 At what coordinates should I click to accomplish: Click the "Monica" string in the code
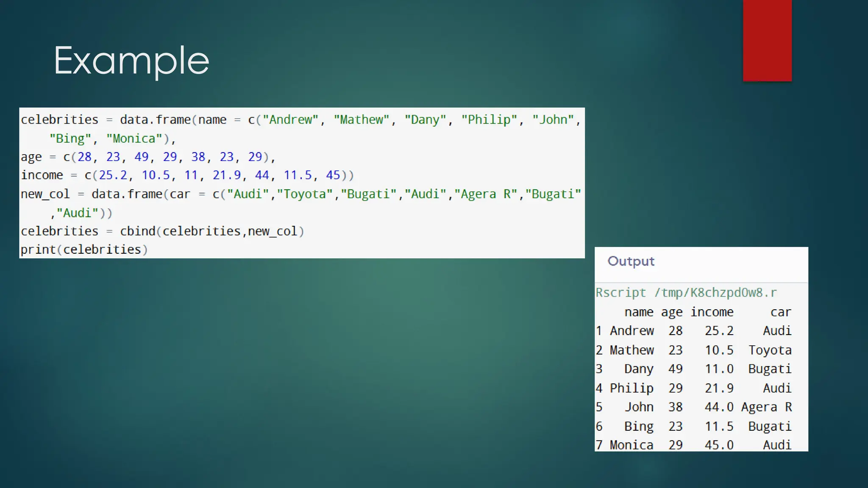134,139
